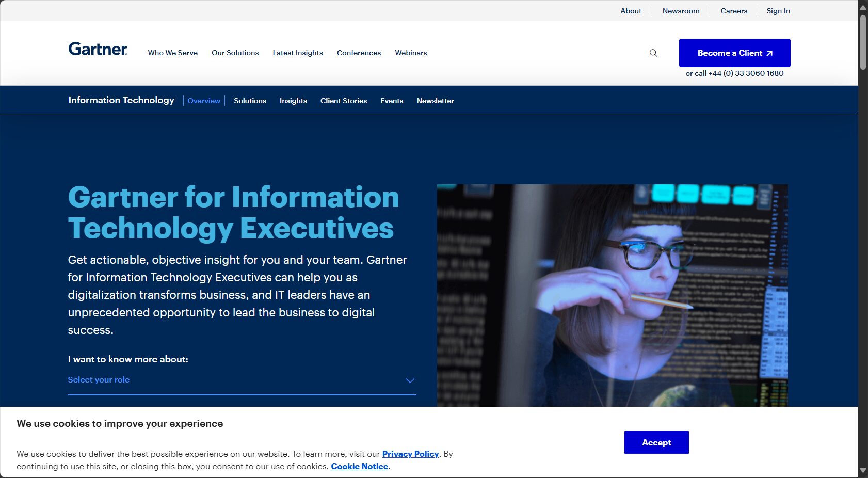Switch to the Insights tab

[x=293, y=101]
